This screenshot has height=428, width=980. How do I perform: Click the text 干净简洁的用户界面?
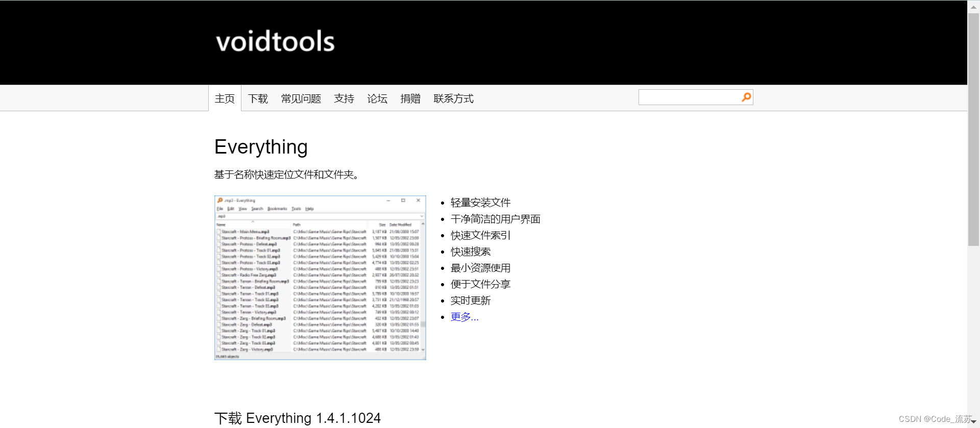click(x=495, y=219)
